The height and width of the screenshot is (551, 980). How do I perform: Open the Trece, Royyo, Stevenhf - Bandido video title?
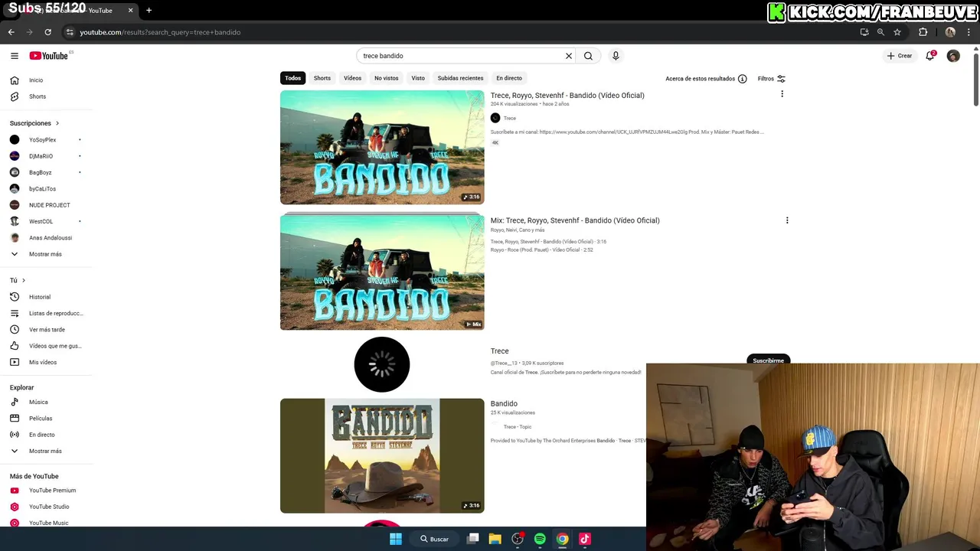(567, 96)
